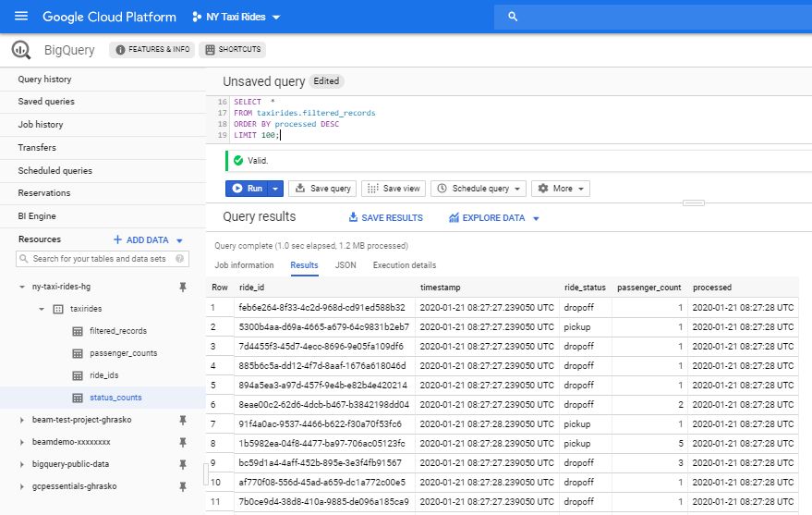Open Explore Data dropdown

coord(494,218)
